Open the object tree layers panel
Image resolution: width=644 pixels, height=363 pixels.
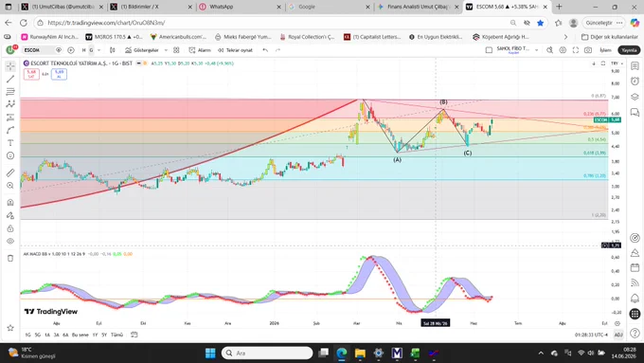point(635,97)
